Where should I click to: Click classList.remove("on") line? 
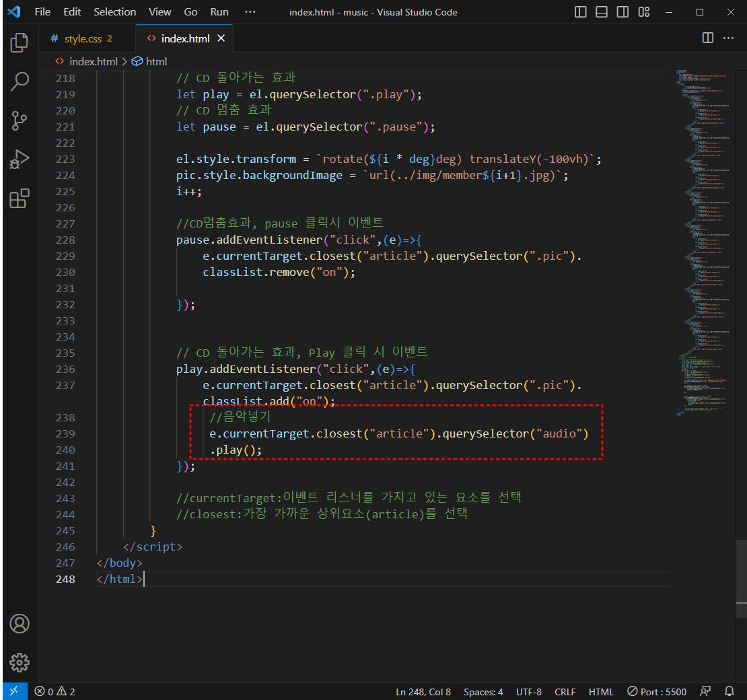coord(279,272)
